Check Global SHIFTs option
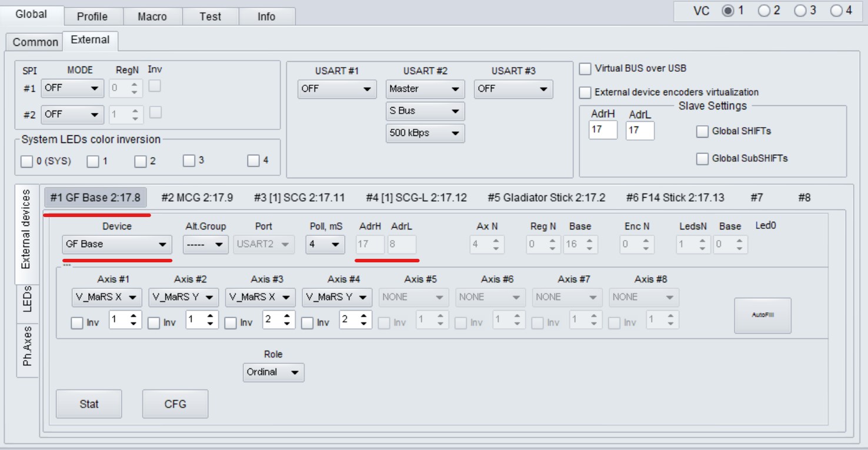The width and height of the screenshot is (868, 450). point(702,132)
